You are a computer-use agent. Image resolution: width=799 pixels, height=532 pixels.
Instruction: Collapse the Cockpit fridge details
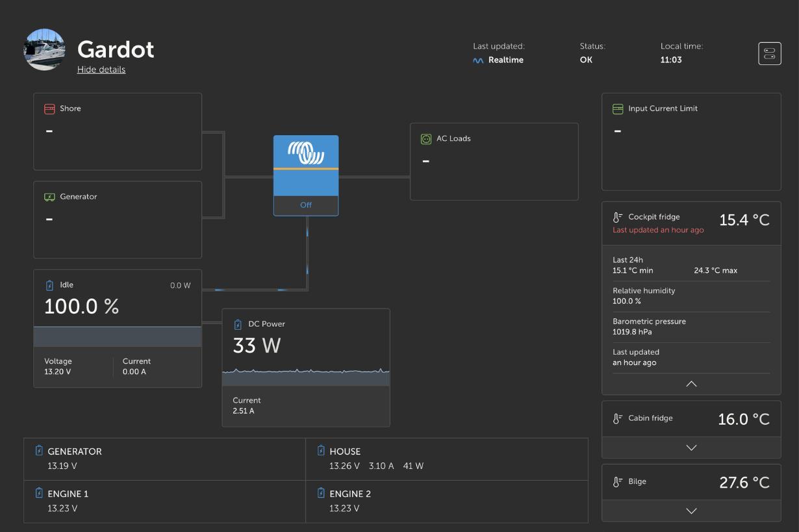[691, 384]
